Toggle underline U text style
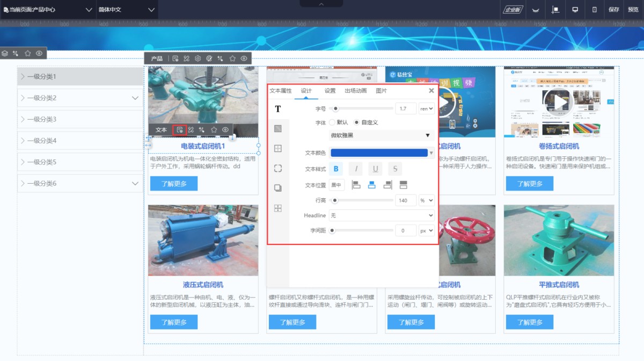The image size is (644, 361). point(375,169)
